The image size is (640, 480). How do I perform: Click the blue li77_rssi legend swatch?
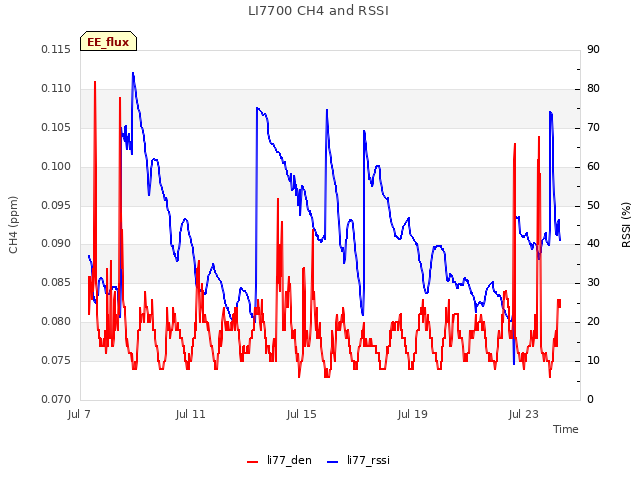pyautogui.click(x=333, y=462)
